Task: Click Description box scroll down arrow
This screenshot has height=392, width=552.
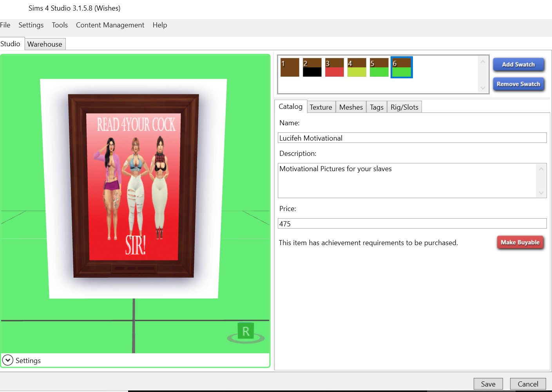Action: (x=541, y=193)
